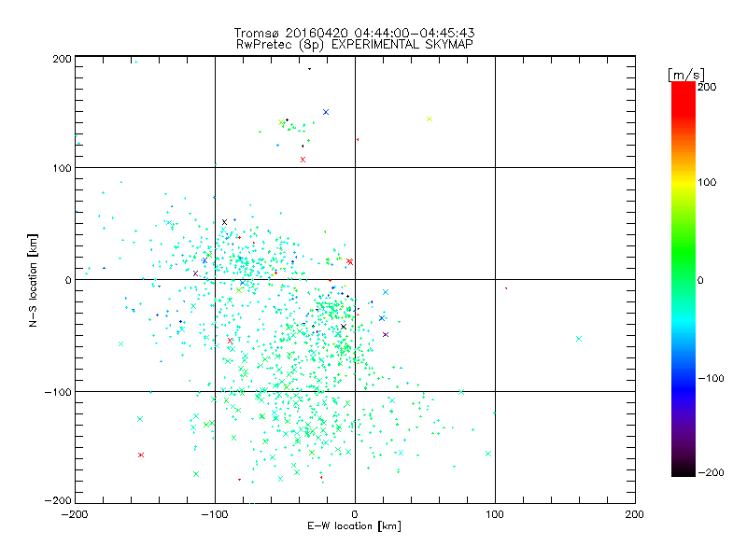This screenshot has width=747, height=560.
Task: Click the red X marker just above 100 km line
Action: [303, 160]
